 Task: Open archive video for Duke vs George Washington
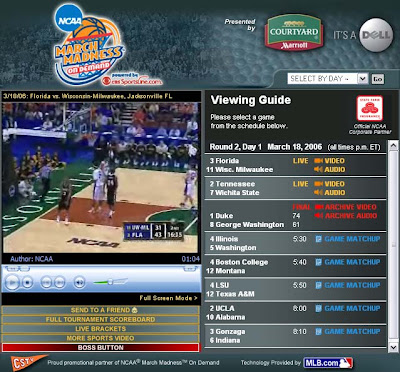pos(345,207)
